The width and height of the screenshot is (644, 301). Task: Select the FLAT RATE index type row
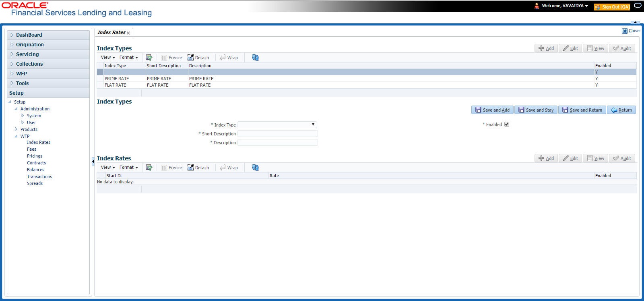coord(367,85)
